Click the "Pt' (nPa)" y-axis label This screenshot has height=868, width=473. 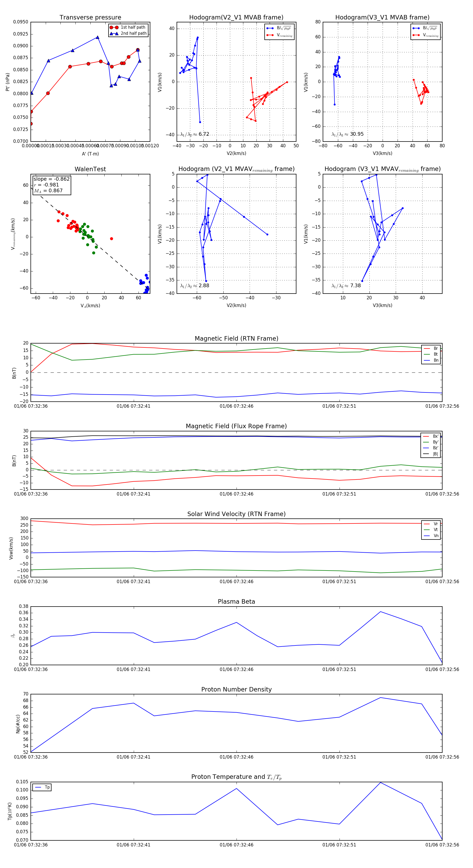[x=7, y=82]
